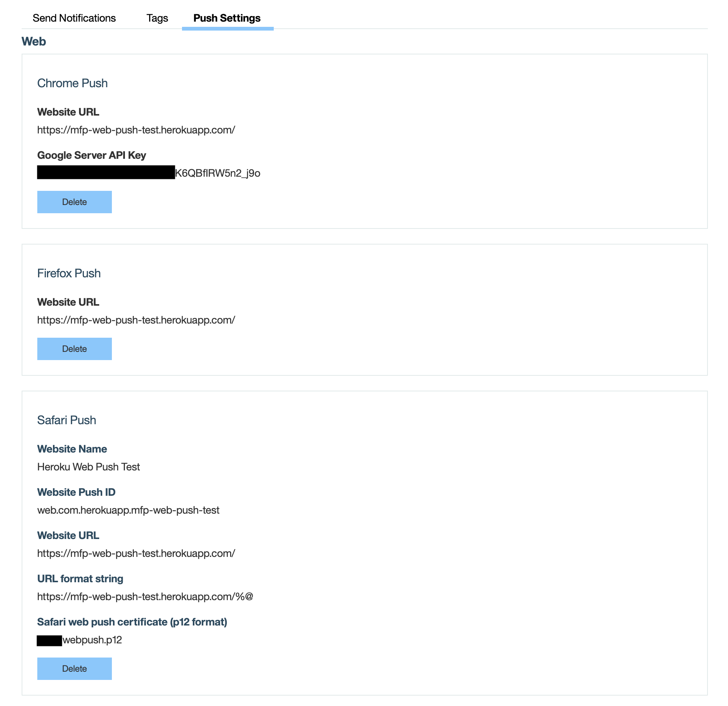
Task: Click Delete button under Safari Push
Action: pos(74,668)
